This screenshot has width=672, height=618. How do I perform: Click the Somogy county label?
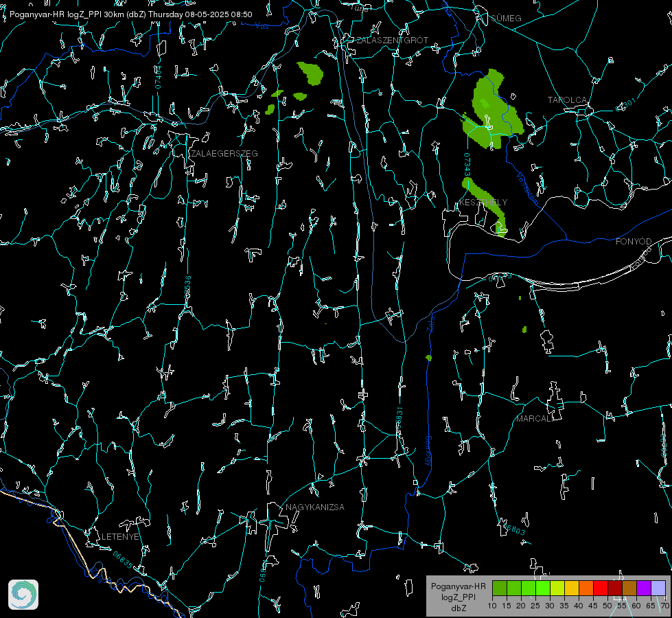pos(428,452)
